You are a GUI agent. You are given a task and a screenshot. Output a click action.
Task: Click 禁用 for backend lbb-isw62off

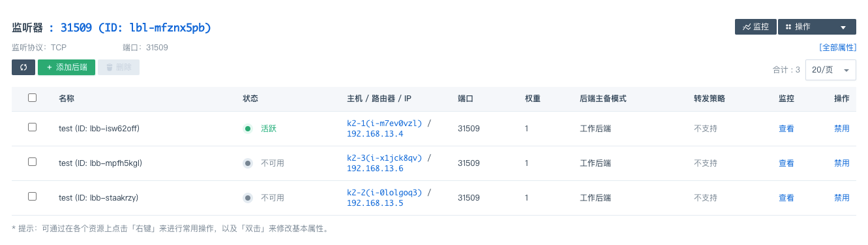[x=842, y=129]
